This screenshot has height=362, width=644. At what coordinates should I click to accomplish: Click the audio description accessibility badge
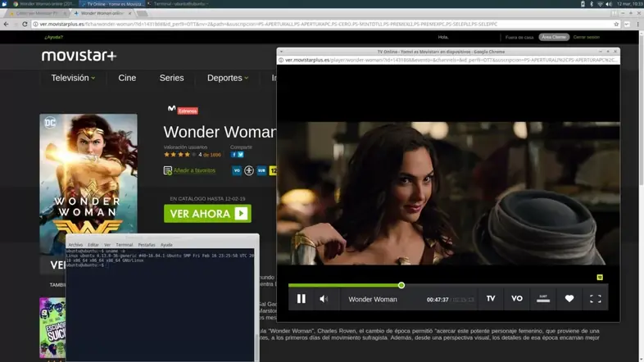(x=249, y=170)
